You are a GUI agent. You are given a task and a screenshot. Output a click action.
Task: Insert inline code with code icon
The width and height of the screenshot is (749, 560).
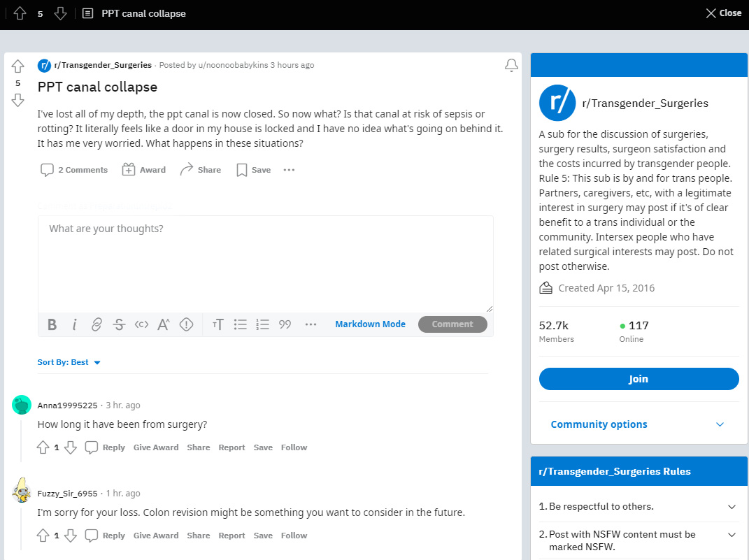(x=141, y=324)
